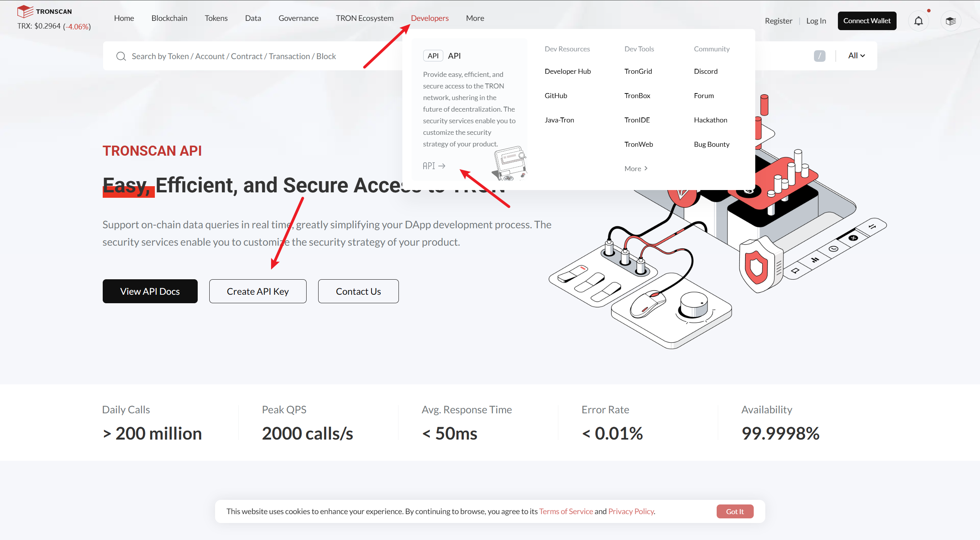Expand the All search filter dropdown
Image resolution: width=980 pixels, height=540 pixels.
(x=856, y=56)
